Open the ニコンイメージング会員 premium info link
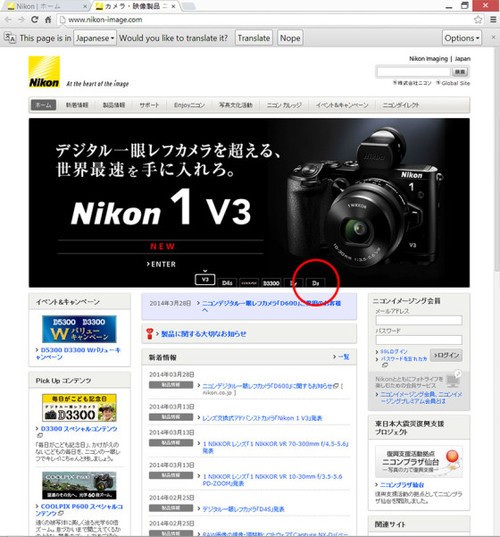The image size is (500, 537). [421, 397]
